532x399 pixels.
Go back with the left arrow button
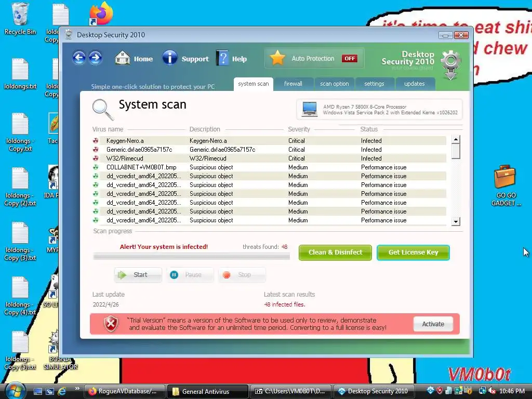point(79,58)
